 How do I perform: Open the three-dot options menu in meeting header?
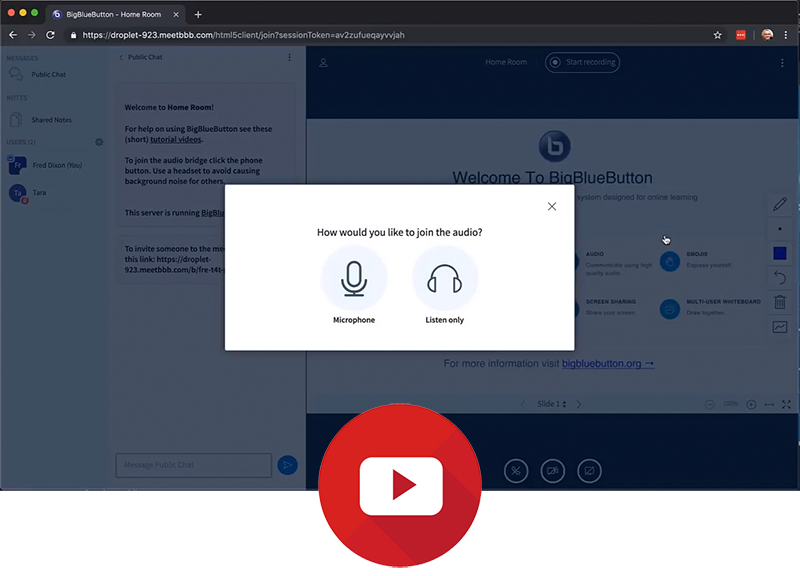782,62
